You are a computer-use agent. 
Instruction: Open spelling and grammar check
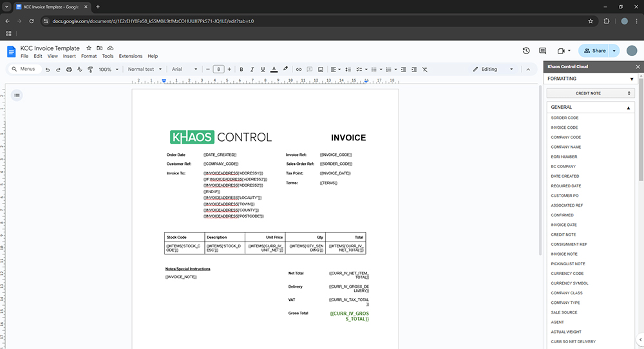click(x=80, y=70)
